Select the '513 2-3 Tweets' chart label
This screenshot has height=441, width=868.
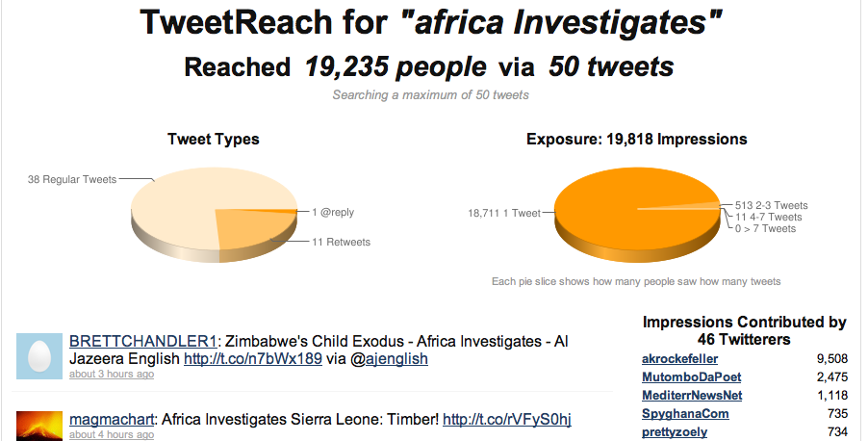pyautogui.click(x=771, y=205)
